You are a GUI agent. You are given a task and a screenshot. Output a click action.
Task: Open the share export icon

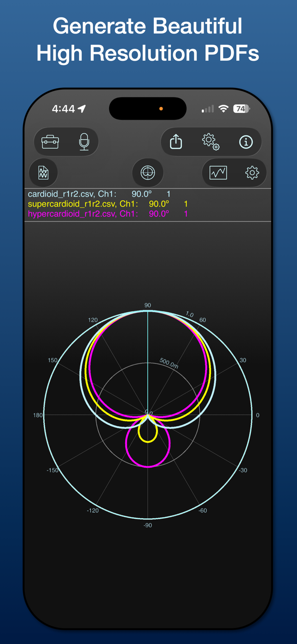pos(176,141)
